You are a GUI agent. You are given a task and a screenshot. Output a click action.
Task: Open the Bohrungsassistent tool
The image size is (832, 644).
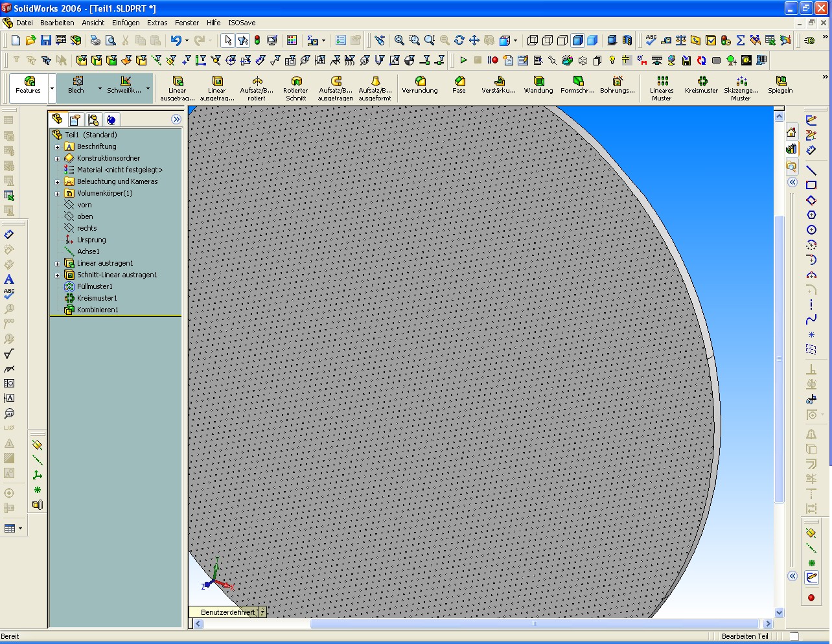coord(618,85)
